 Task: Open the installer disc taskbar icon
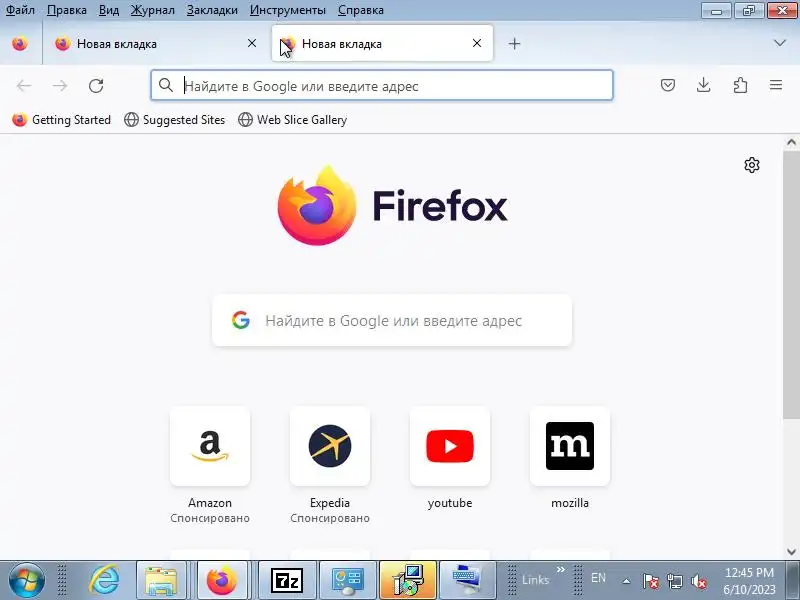[x=408, y=580]
